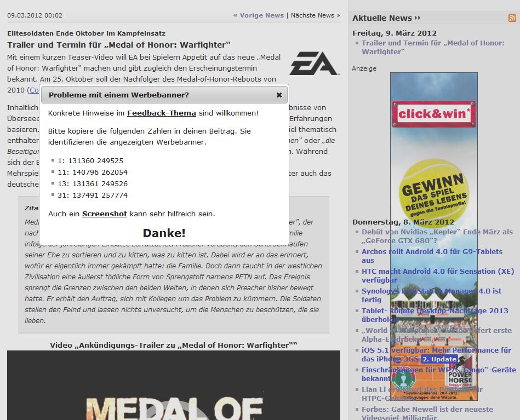The image size is (520, 420).
Task: Open World of Warplanes Alpha news link
Action: (x=436, y=335)
